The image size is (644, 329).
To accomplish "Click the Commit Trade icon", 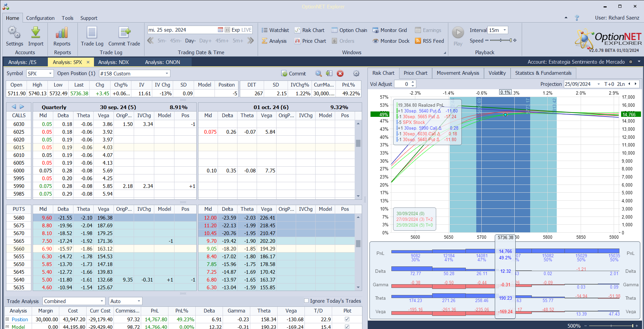I will point(124,33).
